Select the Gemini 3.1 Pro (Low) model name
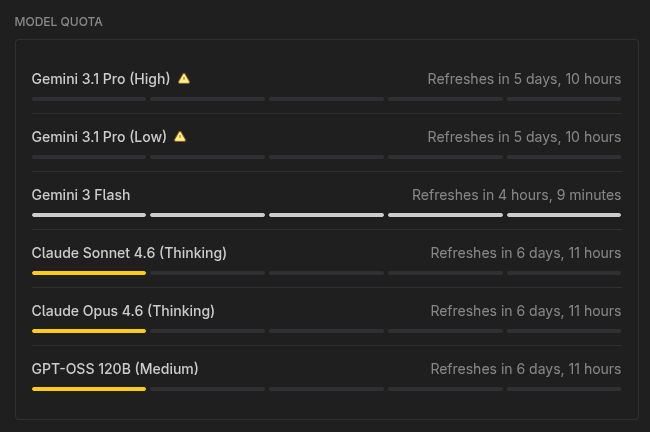The width and height of the screenshot is (650, 432). 99,137
